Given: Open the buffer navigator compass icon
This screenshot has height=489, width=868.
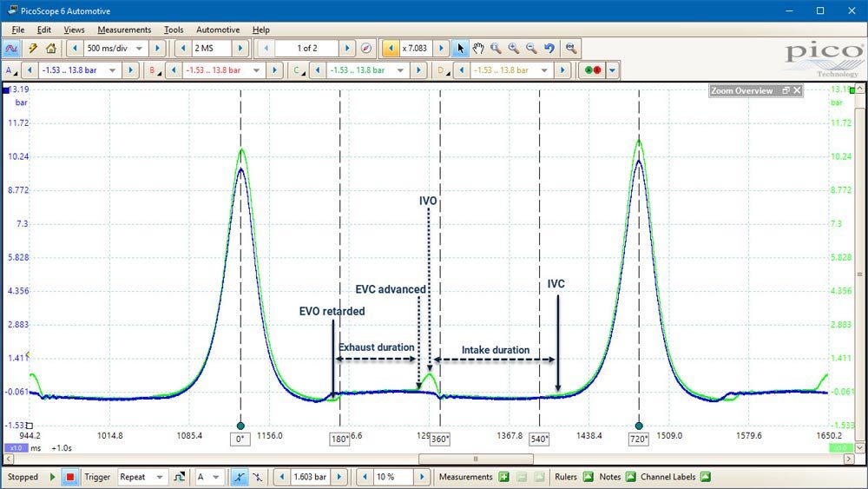Looking at the screenshot, I should point(366,49).
